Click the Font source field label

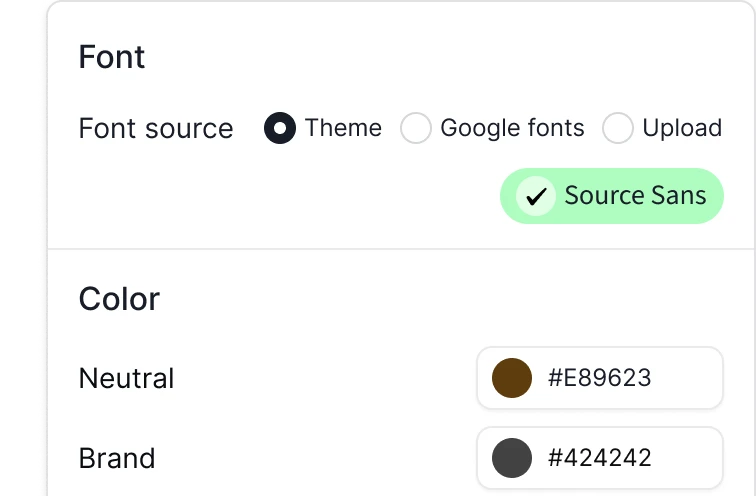click(156, 128)
